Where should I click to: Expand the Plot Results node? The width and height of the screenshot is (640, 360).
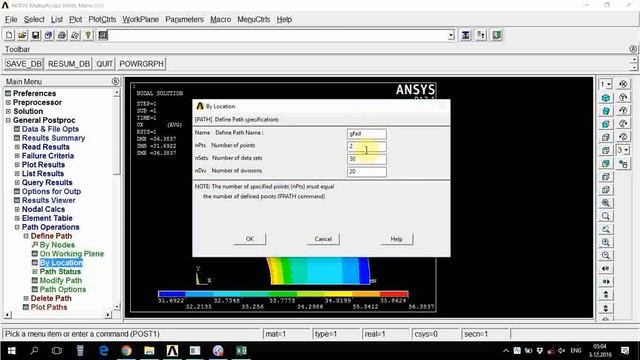tap(17, 165)
